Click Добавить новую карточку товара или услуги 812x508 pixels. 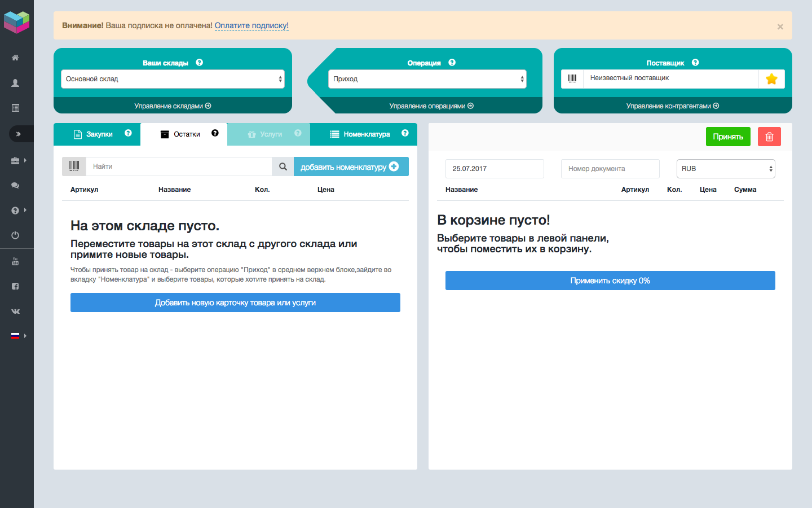(x=235, y=303)
